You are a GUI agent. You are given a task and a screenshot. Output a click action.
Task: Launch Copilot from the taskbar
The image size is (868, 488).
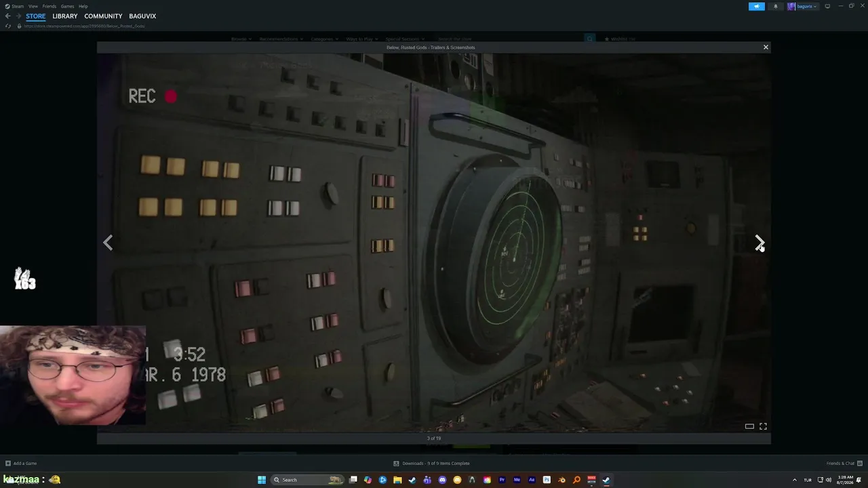point(368,480)
